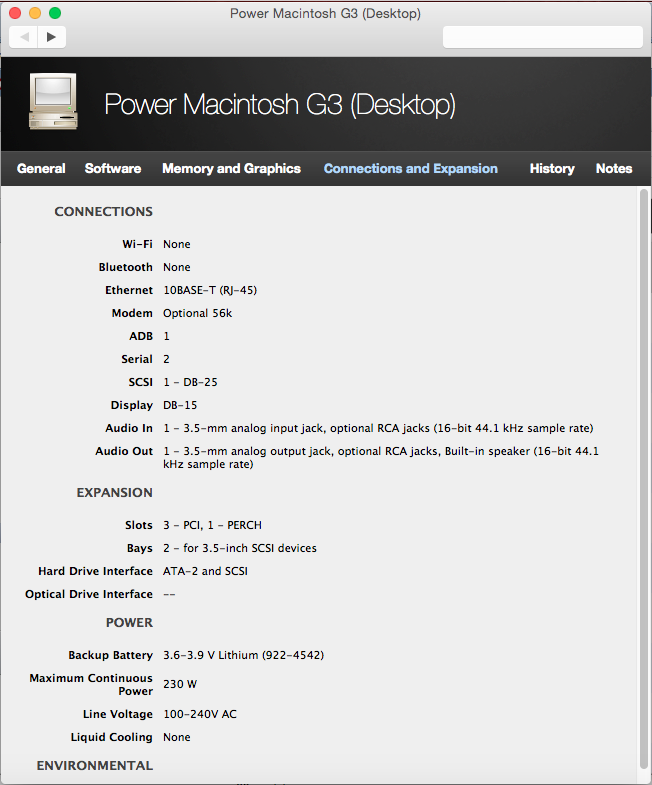Select the POWER section heading

[129, 622]
